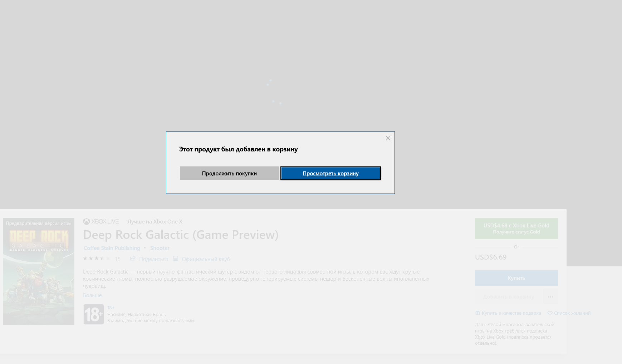This screenshot has height=364, width=622.
Task: Click the Насилие, Наркотики, Брань descriptor text
Action: [x=137, y=314]
